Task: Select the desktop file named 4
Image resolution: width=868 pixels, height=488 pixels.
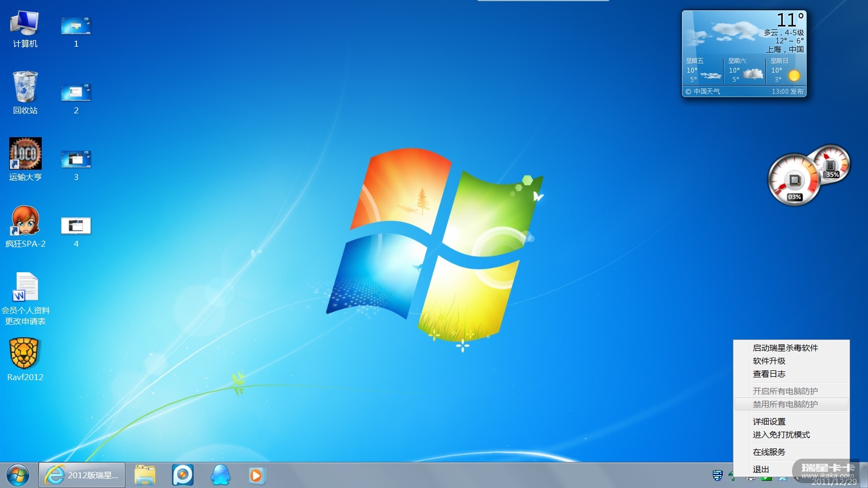Action: [76, 232]
